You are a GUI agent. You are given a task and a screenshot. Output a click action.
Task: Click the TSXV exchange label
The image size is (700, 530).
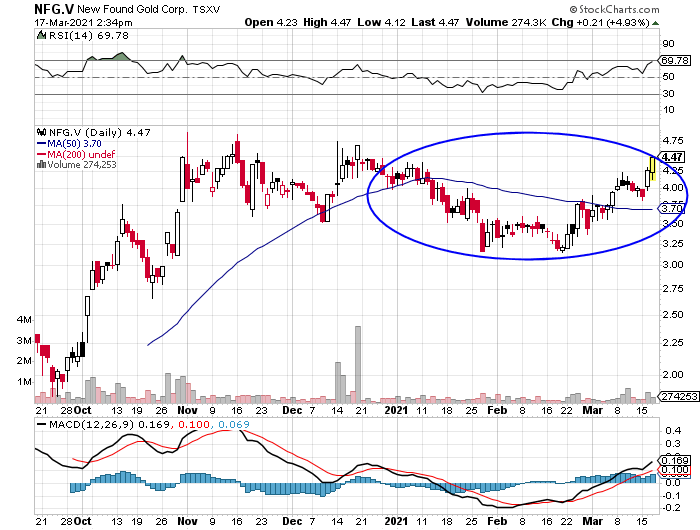(206, 9)
